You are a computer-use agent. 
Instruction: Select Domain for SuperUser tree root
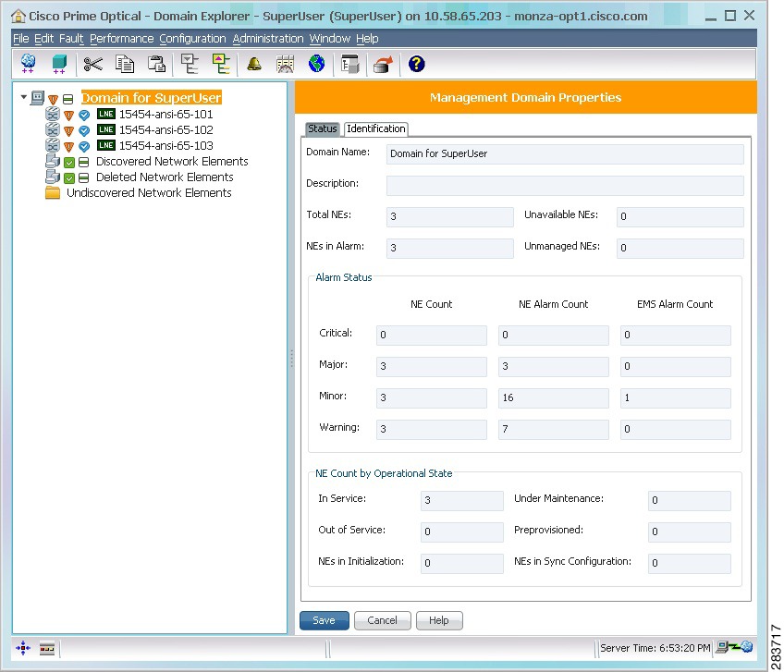click(151, 98)
